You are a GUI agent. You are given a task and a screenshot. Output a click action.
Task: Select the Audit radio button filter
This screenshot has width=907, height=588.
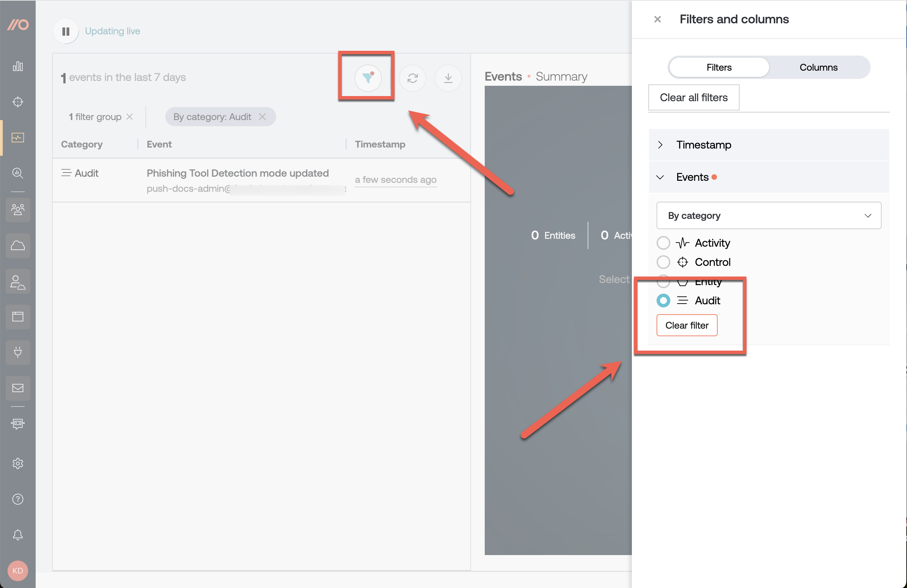[663, 300]
